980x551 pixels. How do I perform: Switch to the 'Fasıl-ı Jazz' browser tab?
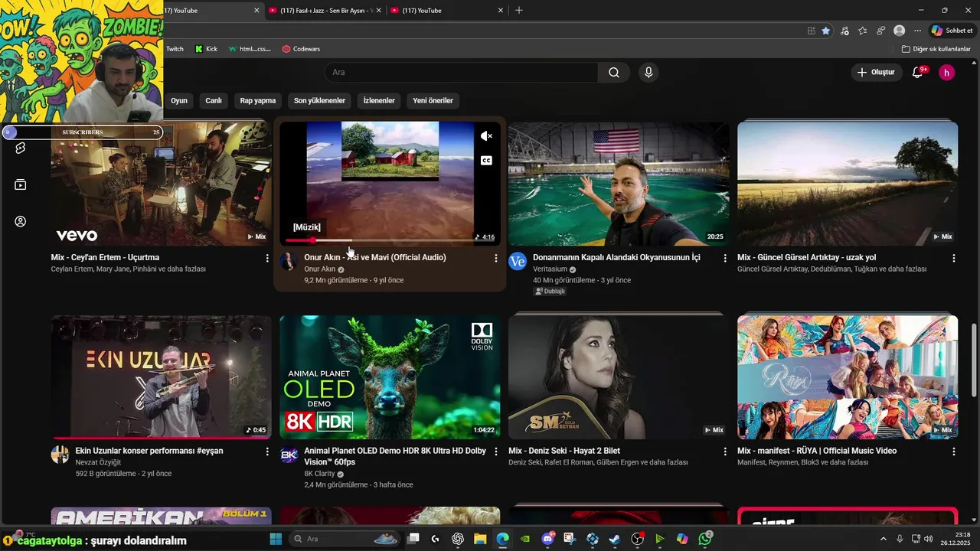click(325, 11)
